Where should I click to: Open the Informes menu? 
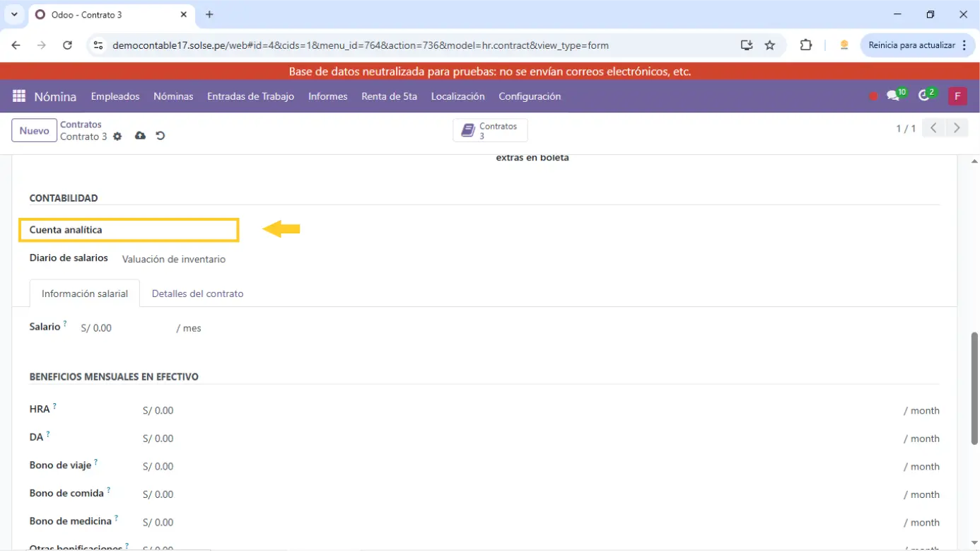coord(327,96)
